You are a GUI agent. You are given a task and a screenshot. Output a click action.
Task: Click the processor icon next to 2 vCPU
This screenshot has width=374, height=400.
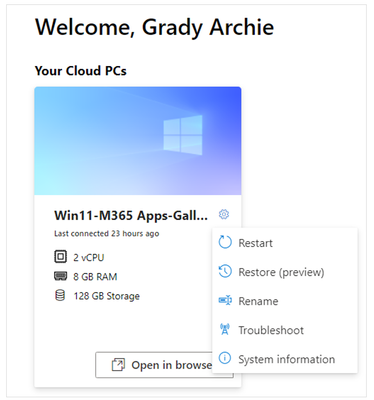click(x=60, y=257)
